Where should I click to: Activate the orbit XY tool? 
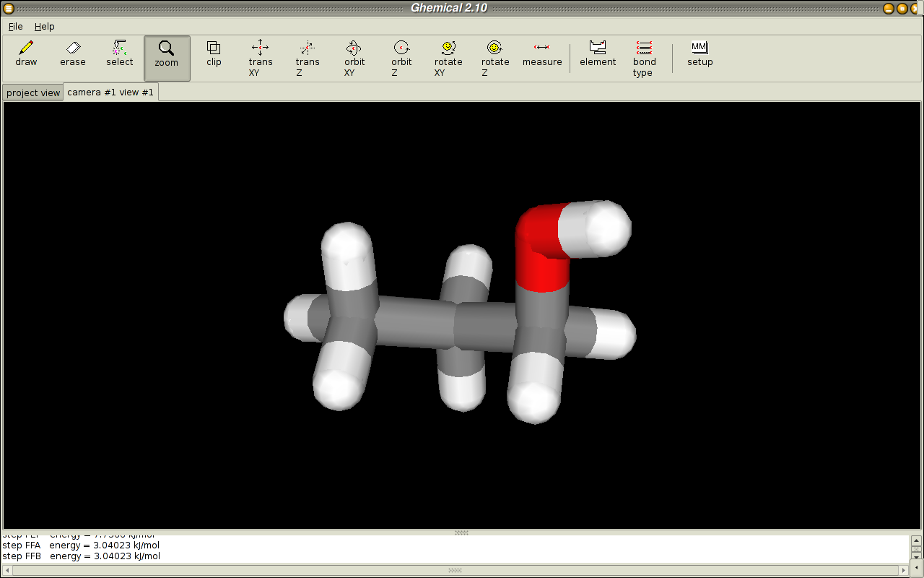(x=354, y=58)
